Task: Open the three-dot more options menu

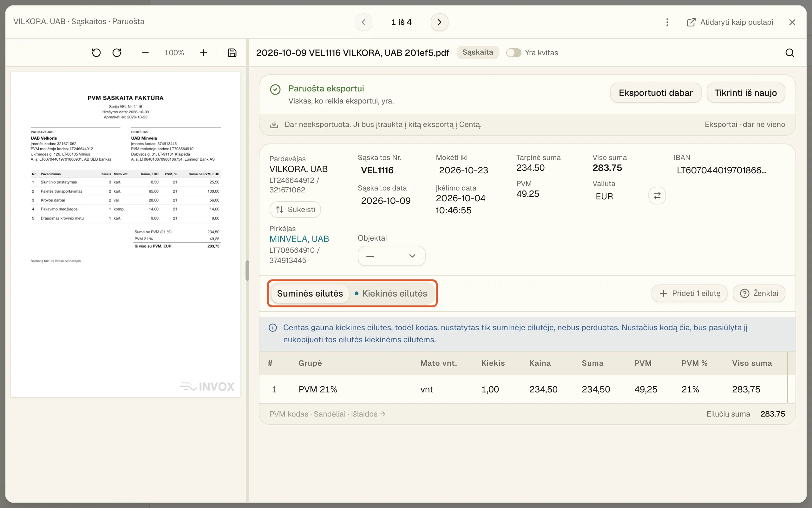Action: (667, 22)
